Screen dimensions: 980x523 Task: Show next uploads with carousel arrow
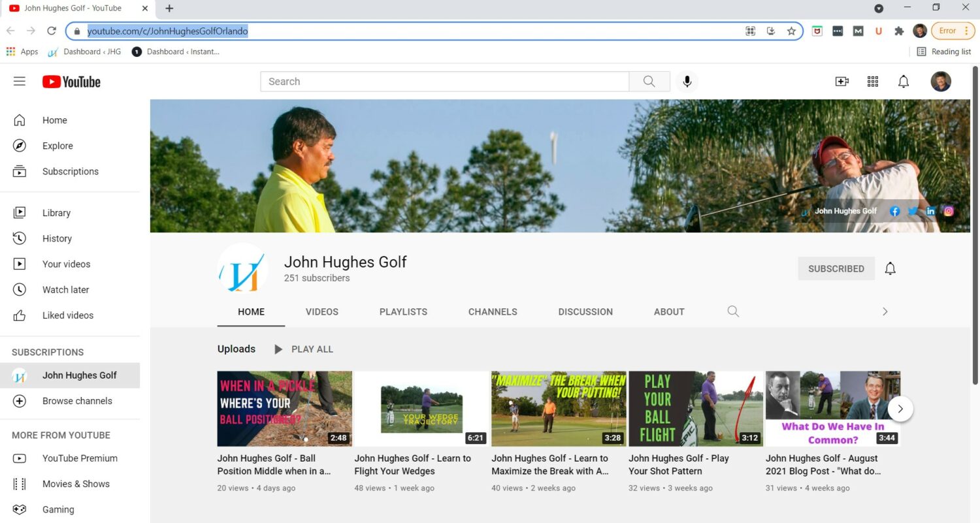900,409
